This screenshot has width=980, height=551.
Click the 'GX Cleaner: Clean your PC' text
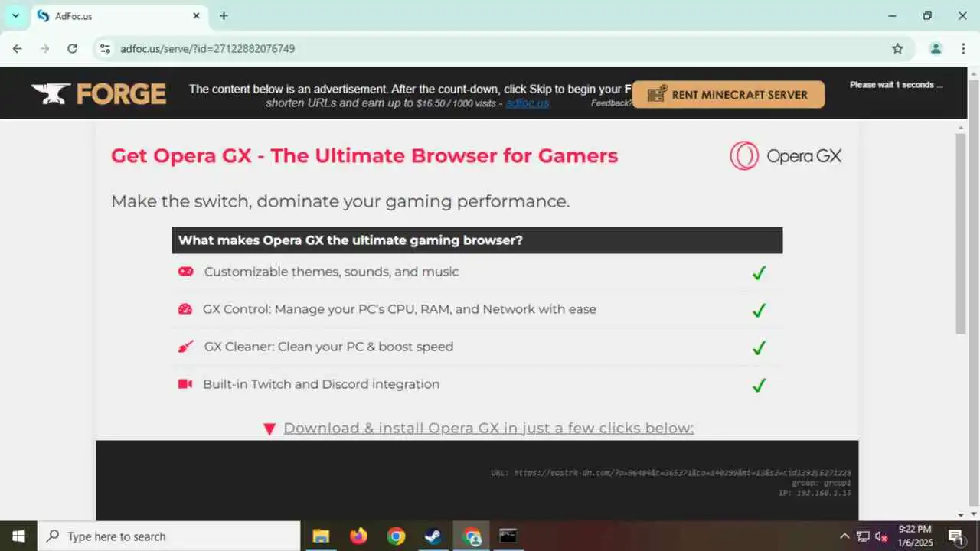(x=328, y=347)
